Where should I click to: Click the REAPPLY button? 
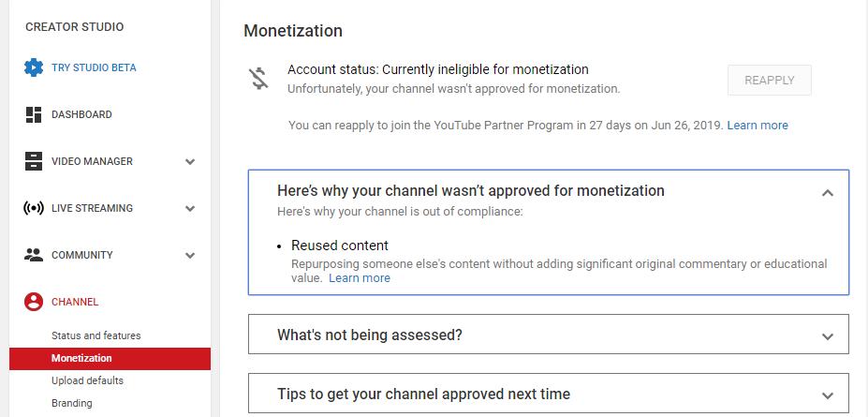770,81
